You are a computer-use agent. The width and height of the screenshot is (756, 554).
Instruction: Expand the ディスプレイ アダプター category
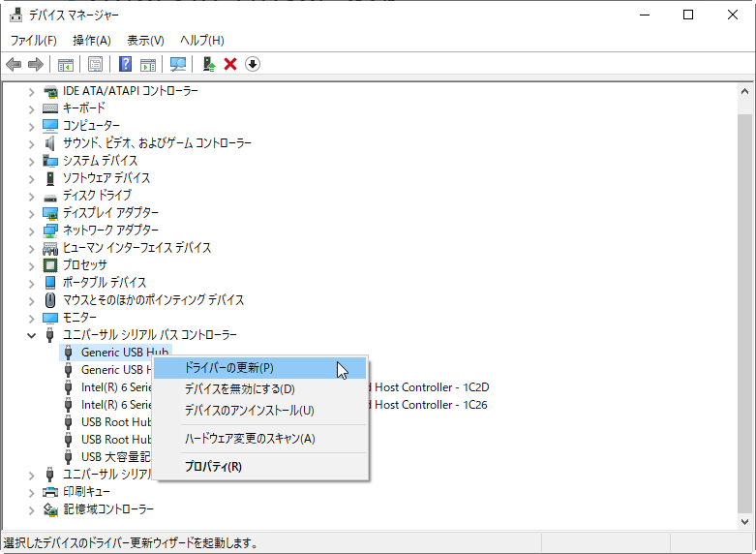tap(31, 213)
